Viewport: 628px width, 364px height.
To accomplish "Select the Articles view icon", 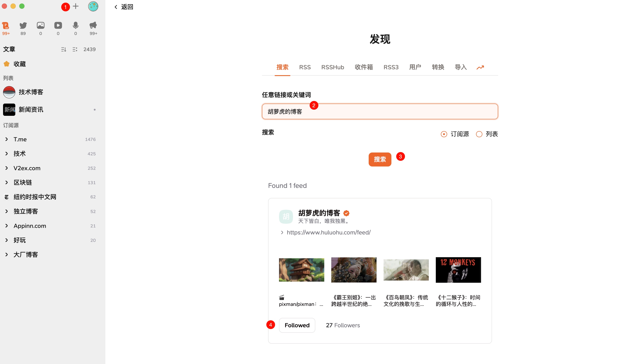I will [6, 25].
